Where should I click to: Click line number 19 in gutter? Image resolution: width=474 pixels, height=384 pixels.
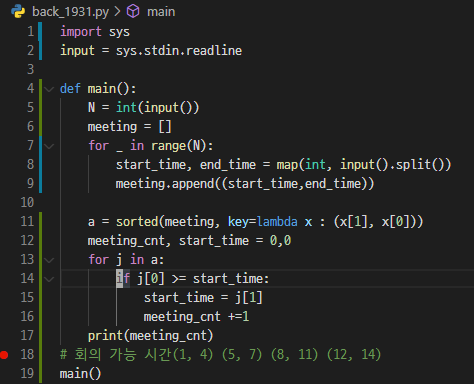click(27, 373)
